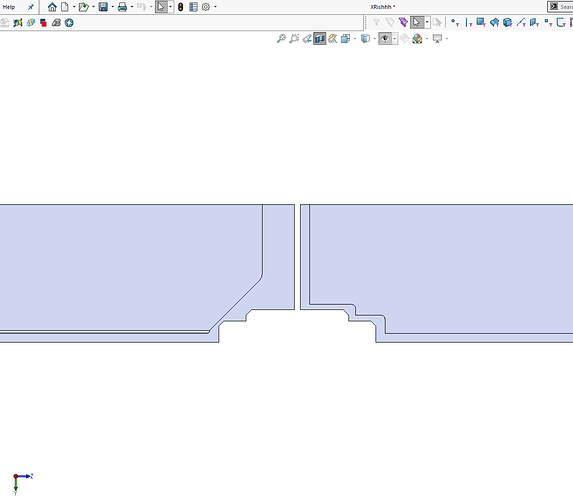Viewport: 573px width, 500px height.
Task: Activate Select cursor in selection filter toolbar
Action: [417, 23]
